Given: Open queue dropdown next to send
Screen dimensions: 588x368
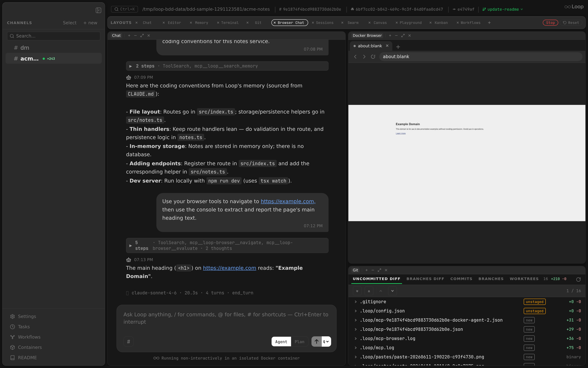Looking at the screenshot, I should 326,342.
